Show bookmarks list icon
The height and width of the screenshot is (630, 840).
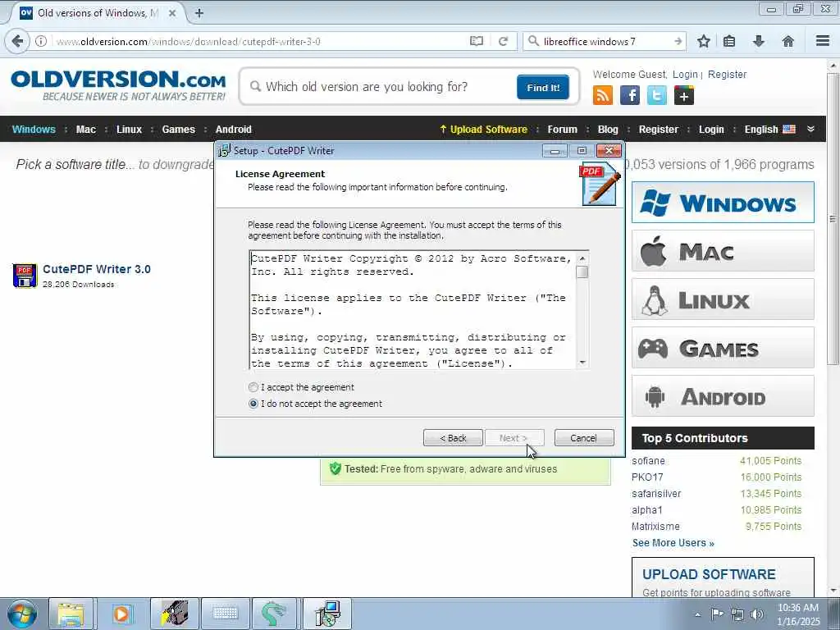pyautogui.click(x=729, y=41)
